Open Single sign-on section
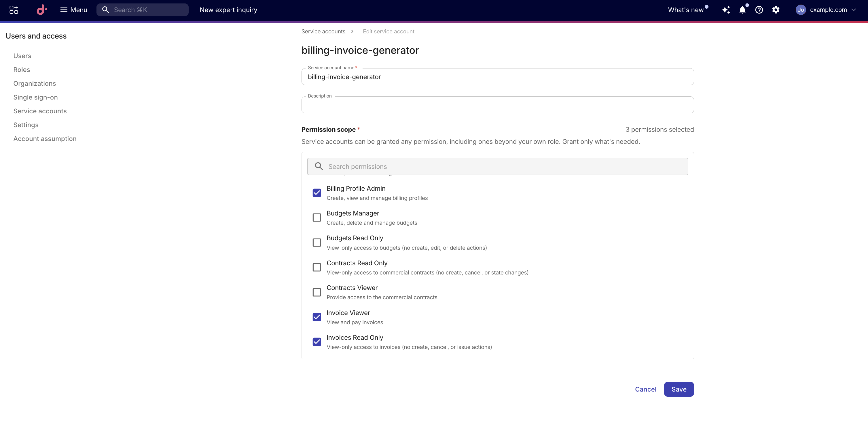Image resolution: width=868 pixels, height=435 pixels. click(35, 97)
